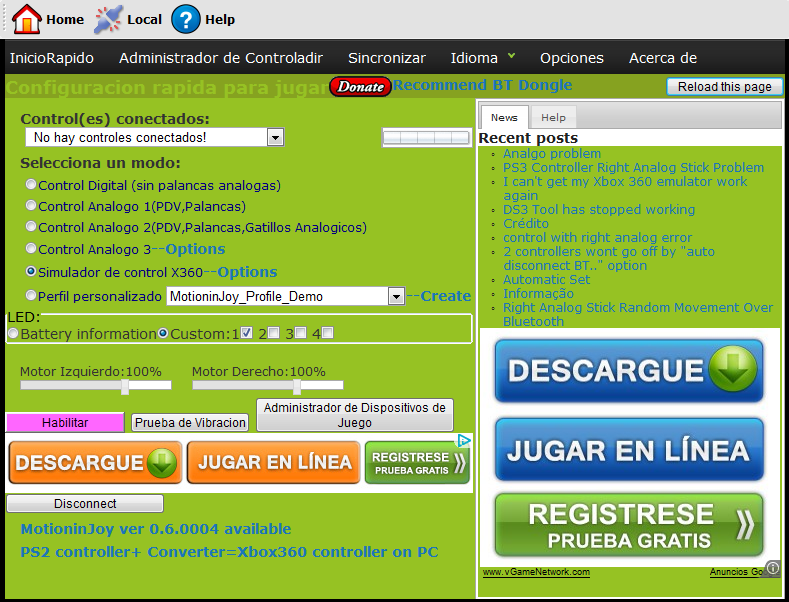This screenshot has height=602, width=789.
Task: Select Custom LED radio button
Action: (163, 333)
